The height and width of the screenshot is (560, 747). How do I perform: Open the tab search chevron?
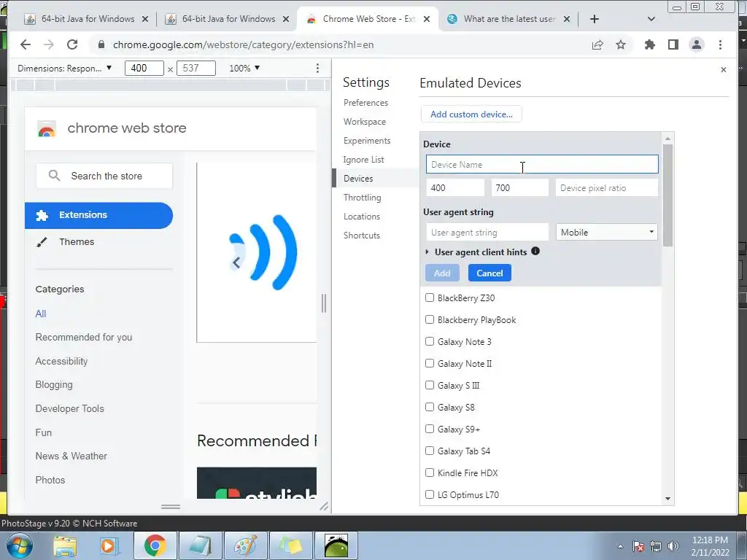(651, 19)
